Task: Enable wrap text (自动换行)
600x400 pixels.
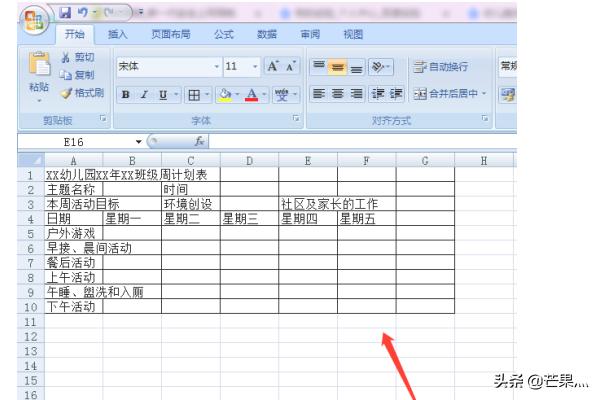Action: click(441, 67)
